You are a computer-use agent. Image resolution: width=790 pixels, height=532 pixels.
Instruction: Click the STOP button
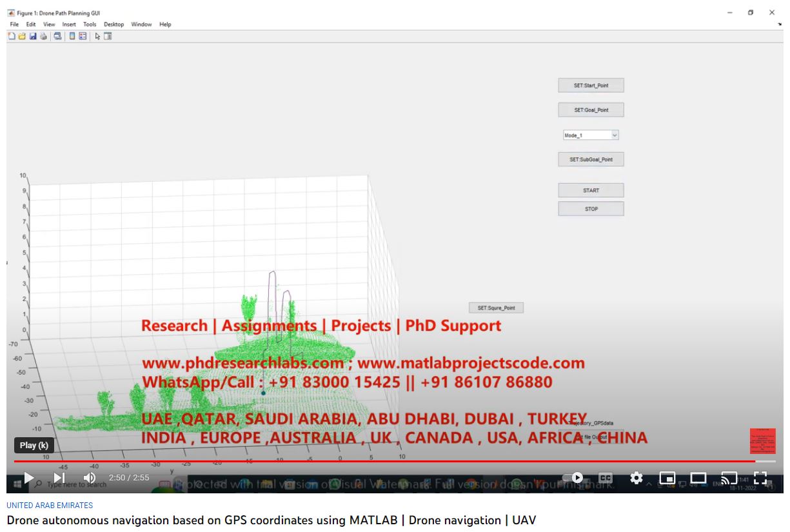591,209
